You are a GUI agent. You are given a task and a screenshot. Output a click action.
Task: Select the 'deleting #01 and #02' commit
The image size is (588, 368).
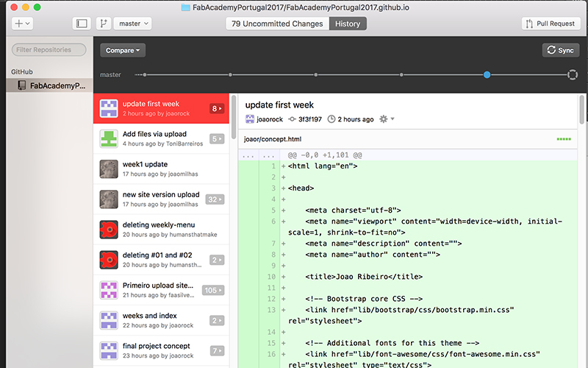click(x=161, y=260)
